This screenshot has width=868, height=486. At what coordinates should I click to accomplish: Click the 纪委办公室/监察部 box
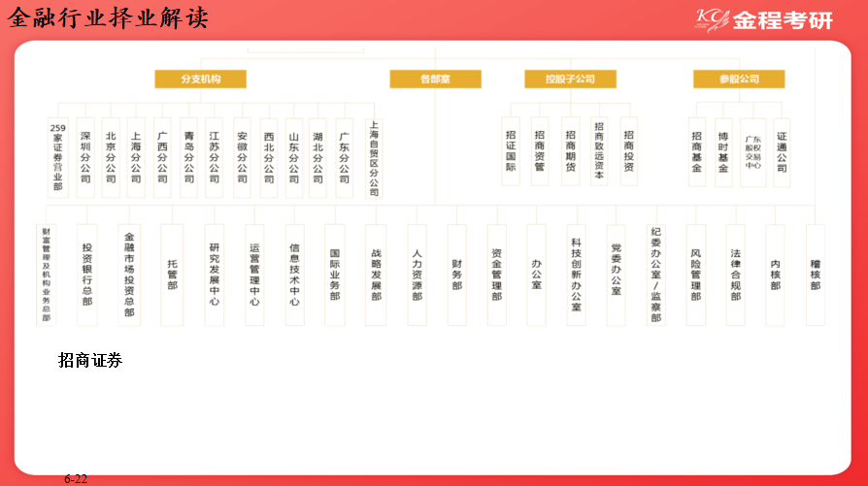point(656,275)
